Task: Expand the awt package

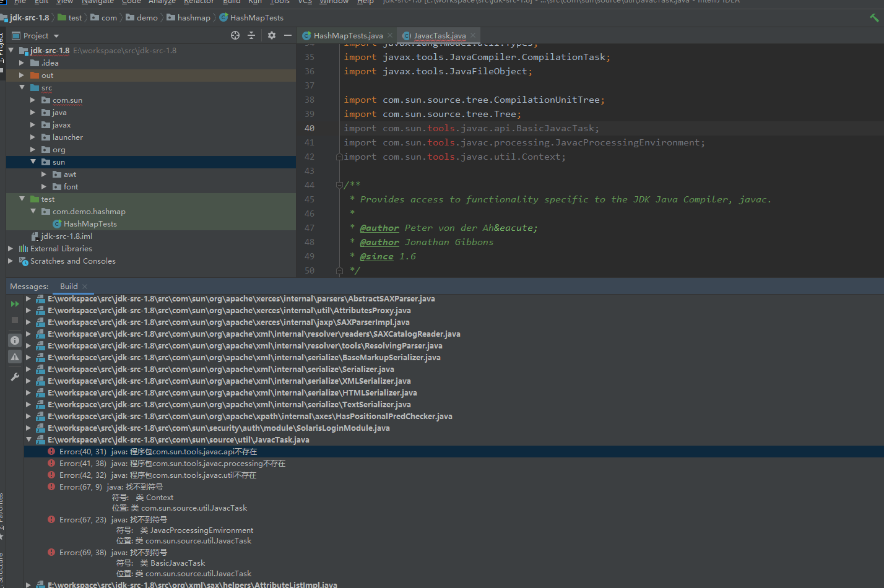Action: 44,175
